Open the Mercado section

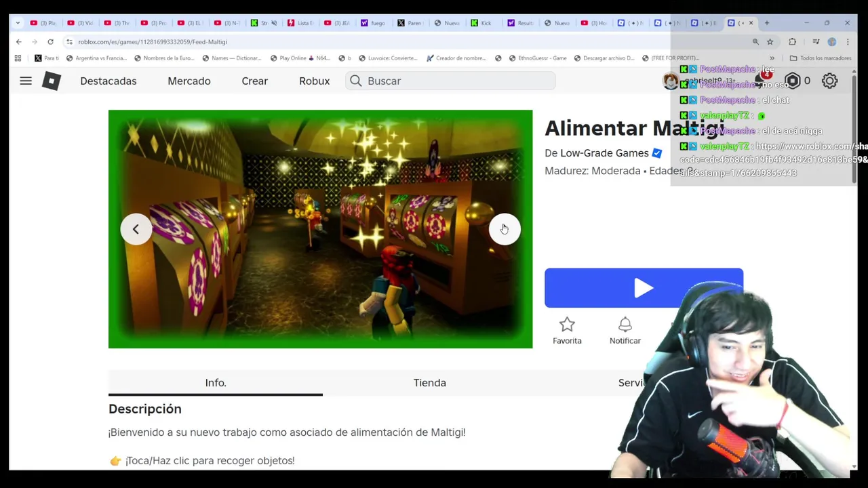click(189, 81)
